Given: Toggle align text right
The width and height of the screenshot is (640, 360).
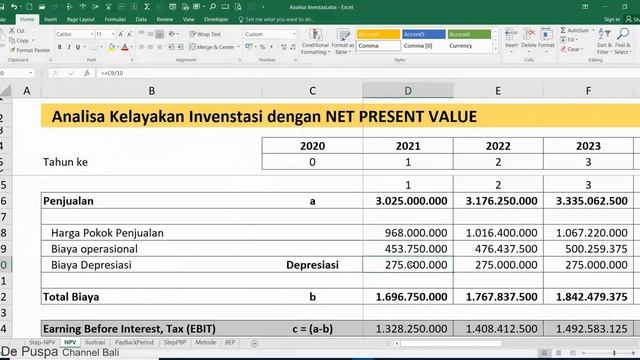Looking at the screenshot, I should pyautogui.click(x=160, y=47).
